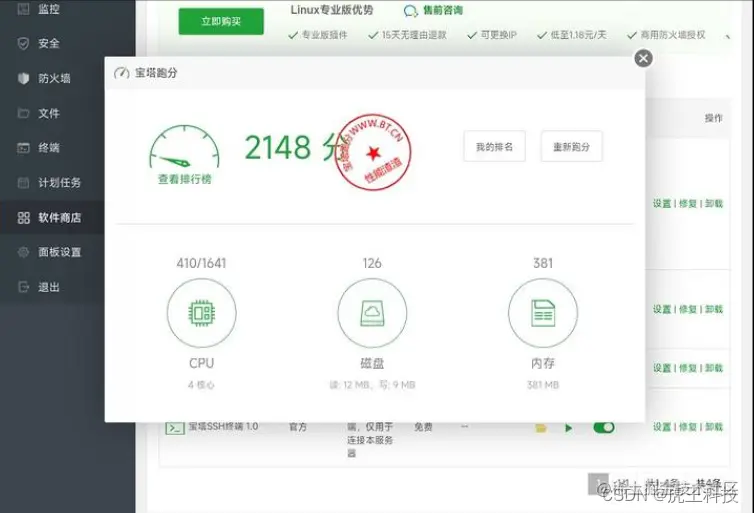This screenshot has height=513, width=754.
Task: Open the 监控 monitoring icon in sidebar
Action: (23, 9)
